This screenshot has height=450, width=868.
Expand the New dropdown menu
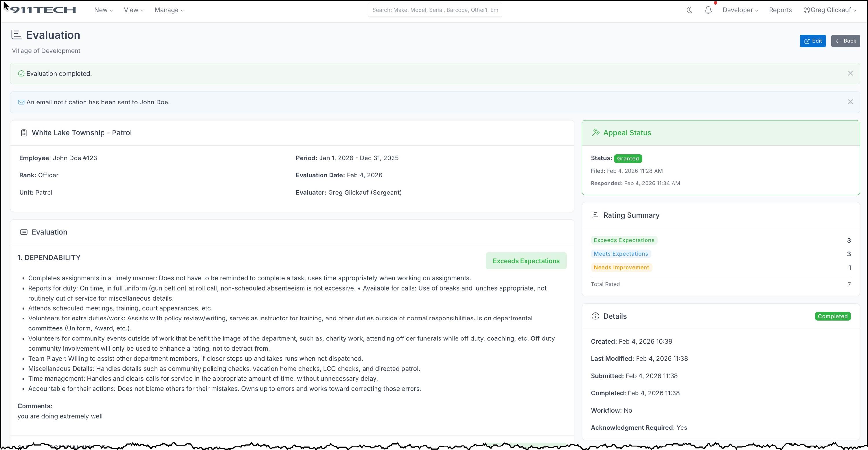[x=104, y=10]
